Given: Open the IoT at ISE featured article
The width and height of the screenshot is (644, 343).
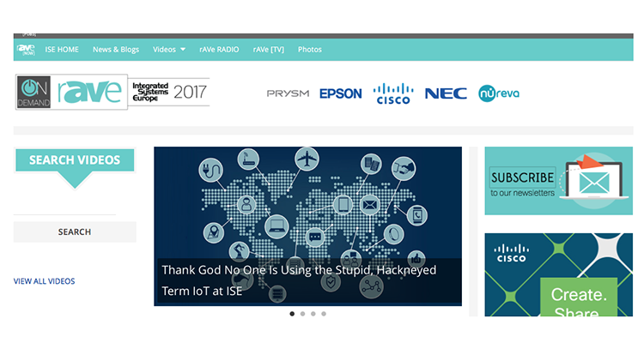Looking at the screenshot, I should 299,280.
